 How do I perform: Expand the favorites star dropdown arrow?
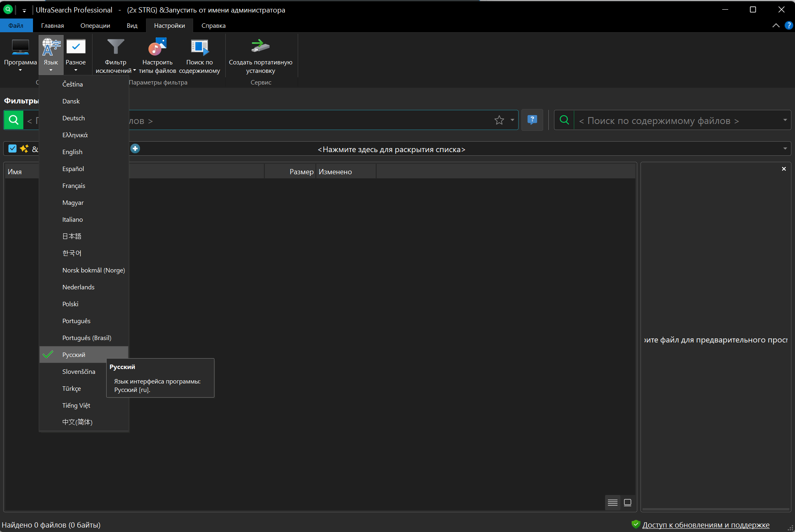(512, 120)
